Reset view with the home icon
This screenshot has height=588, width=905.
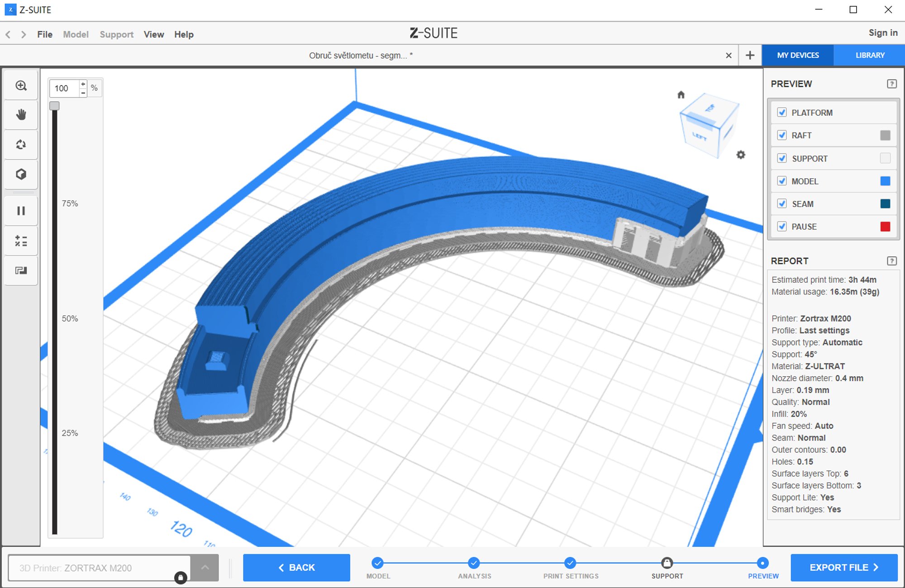pyautogui.click(x=681, y=95)
